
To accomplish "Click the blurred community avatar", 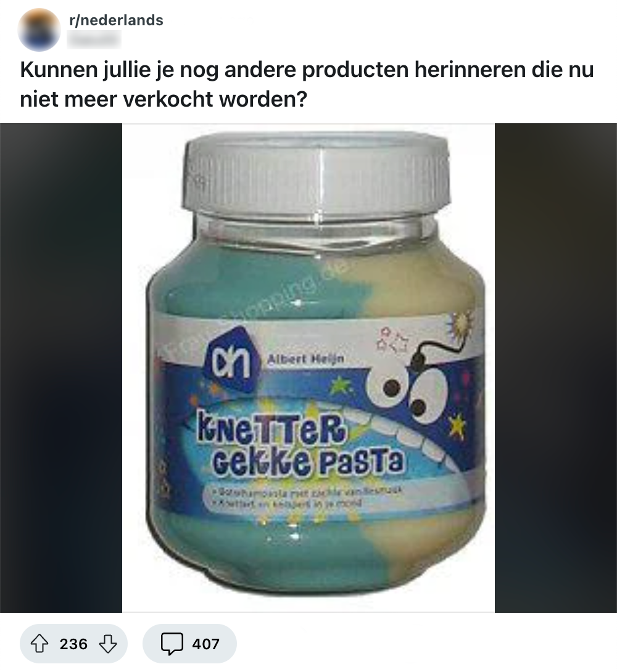I will pyautogui.click(x=39, y=30).
